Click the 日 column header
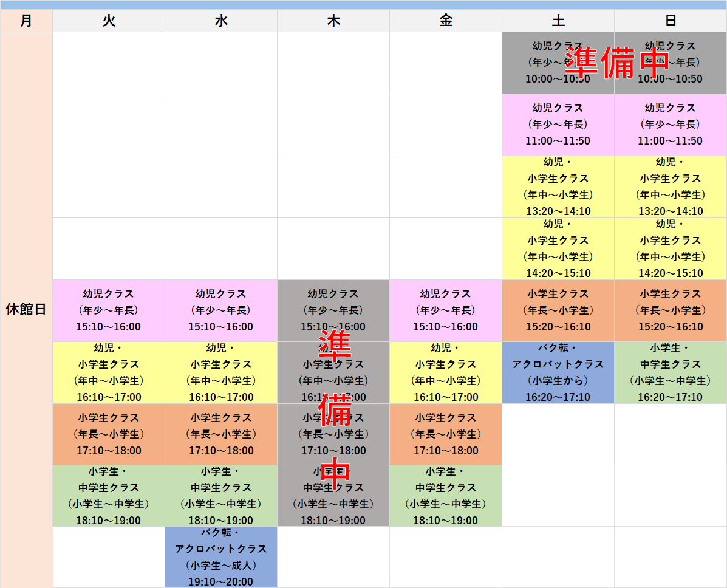 pos(671,21)
